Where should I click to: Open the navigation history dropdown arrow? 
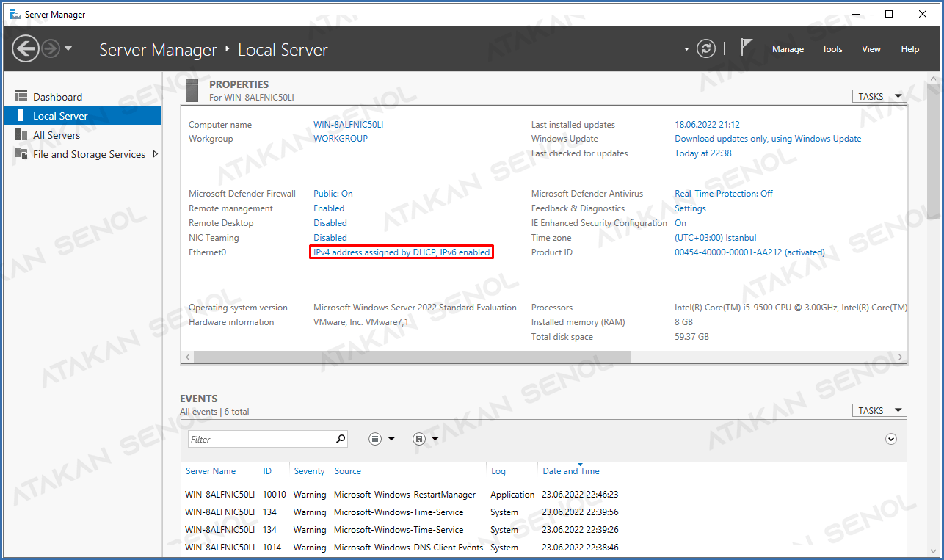68,49
